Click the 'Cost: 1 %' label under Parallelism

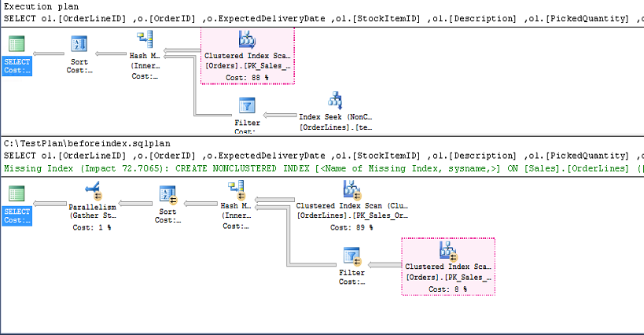point(92,227)
